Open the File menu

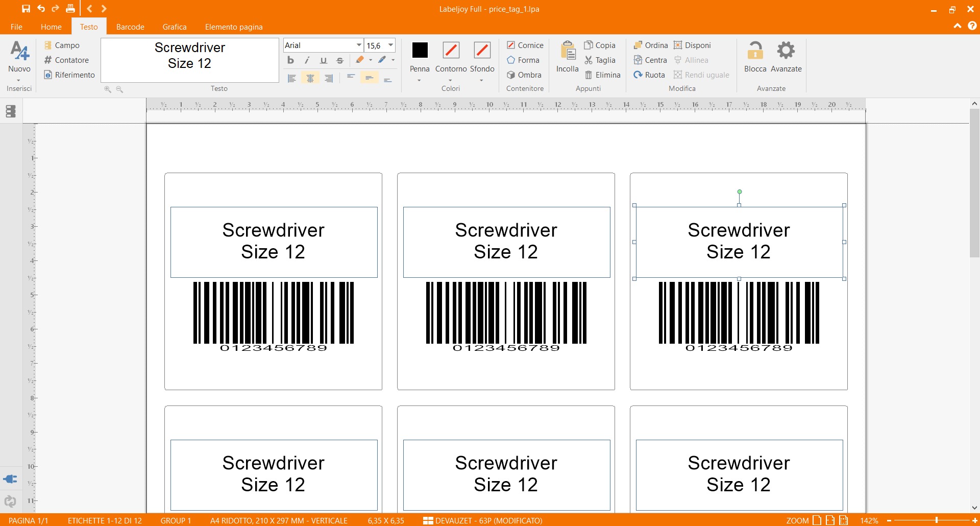click(x=16, y=27)
